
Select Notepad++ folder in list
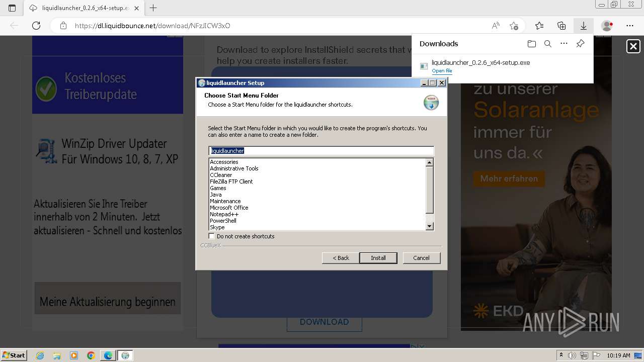pos(224,214)
